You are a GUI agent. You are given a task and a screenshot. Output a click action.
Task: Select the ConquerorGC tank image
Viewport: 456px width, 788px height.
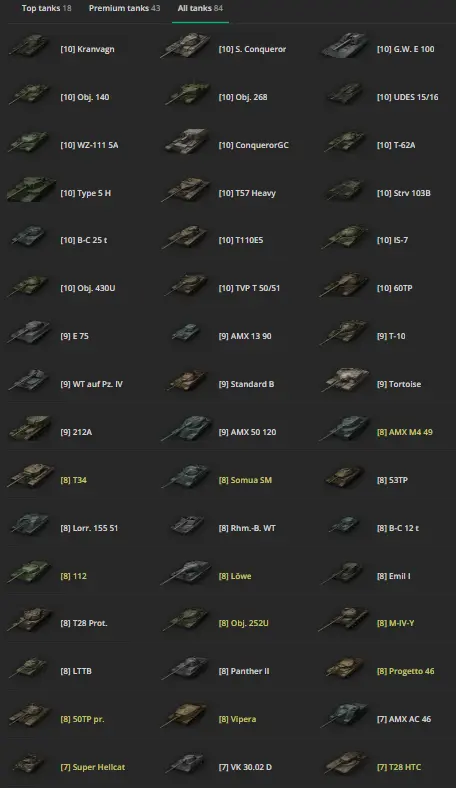point(187,142)
